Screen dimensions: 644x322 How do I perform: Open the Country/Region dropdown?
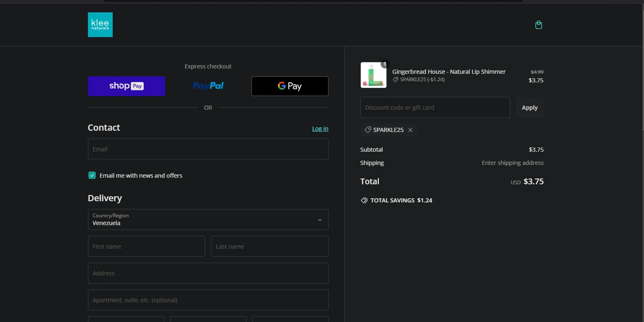pyautogui.click(x=208, y=220)
